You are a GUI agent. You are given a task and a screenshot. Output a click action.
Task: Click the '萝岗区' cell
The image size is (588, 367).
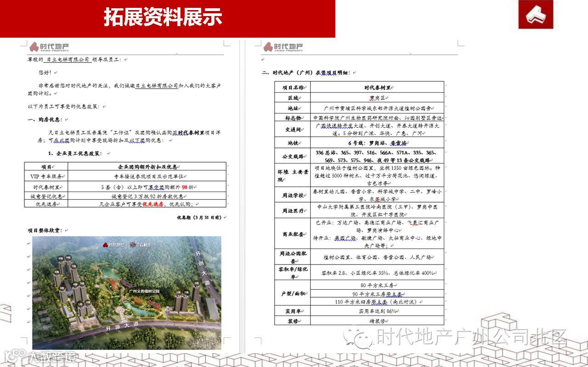[378, 98]
